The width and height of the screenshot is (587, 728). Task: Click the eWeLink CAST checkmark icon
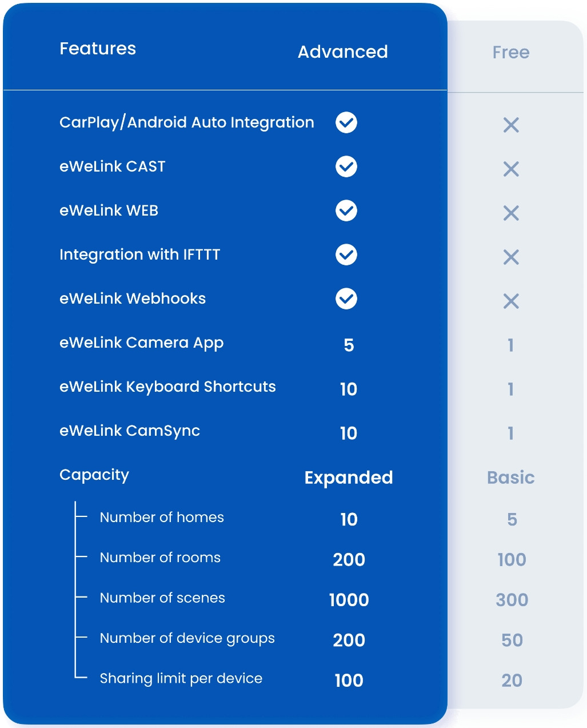tap(346, 166)
